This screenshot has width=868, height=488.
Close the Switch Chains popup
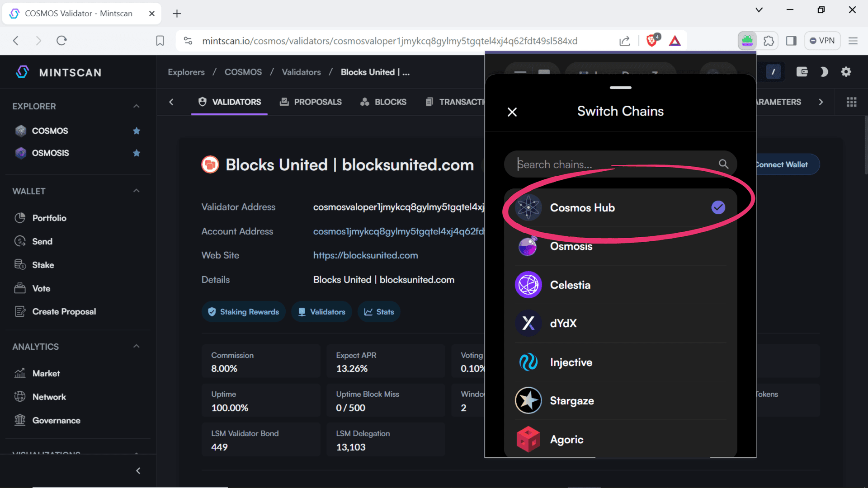pyautogui.click(x=512, y=112)
